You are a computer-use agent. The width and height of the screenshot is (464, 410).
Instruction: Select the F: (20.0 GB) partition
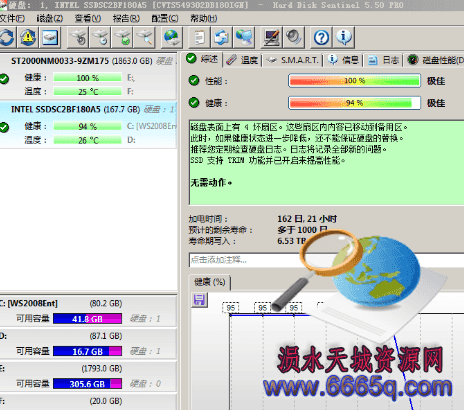88,402
